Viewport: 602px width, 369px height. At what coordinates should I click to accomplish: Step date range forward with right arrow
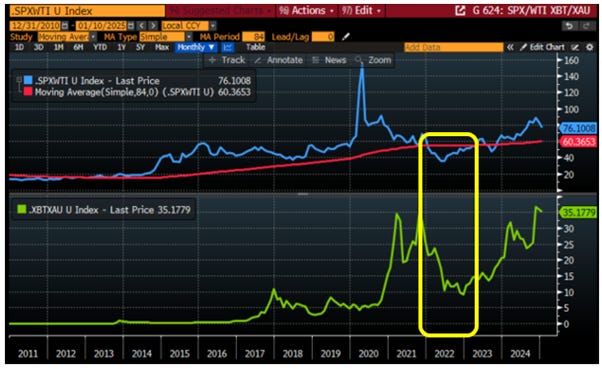pos(153,26)
